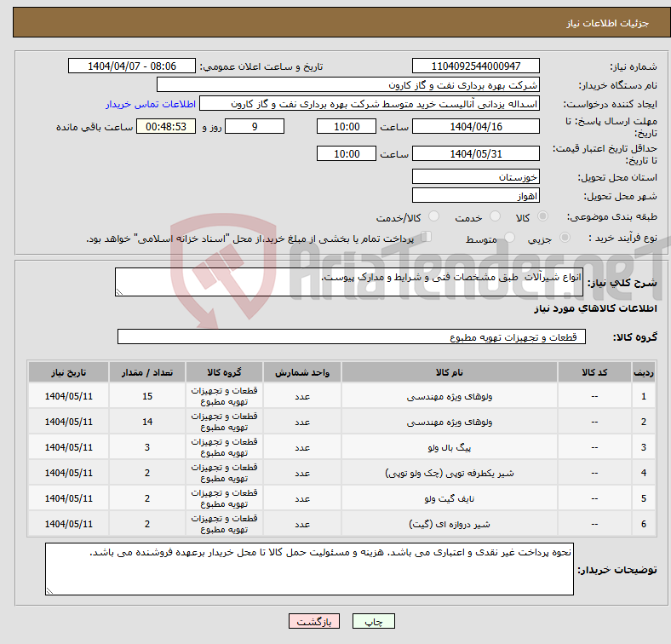Select the متوسط purchase type radio
This screenshot has width=671, height=644.
coord(510,238)
